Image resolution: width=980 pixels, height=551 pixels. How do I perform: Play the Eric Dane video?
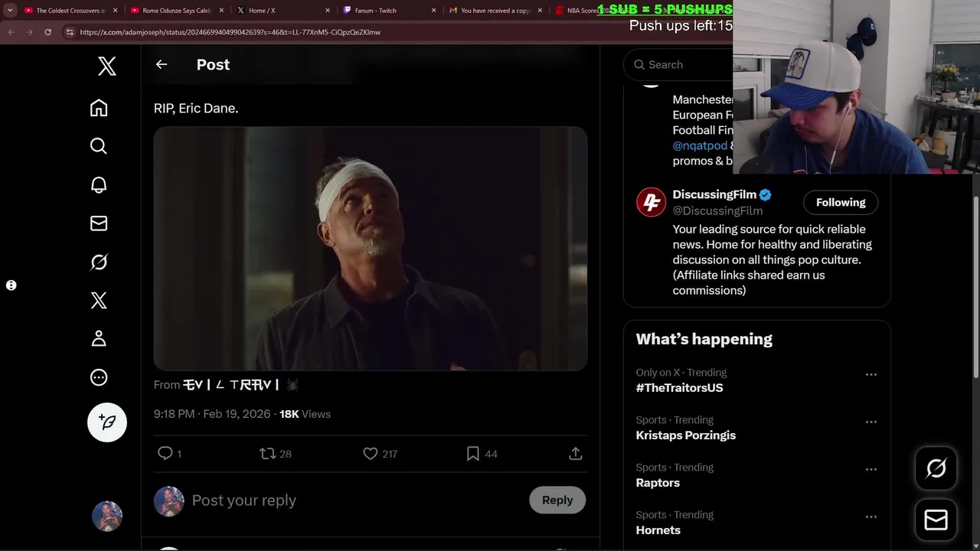[x=371, y=249]
